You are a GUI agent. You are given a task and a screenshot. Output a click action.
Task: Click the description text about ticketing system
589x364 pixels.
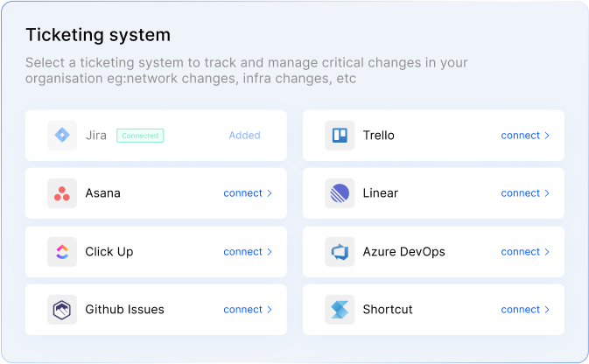pyautogui.click(x=247, y=71)
